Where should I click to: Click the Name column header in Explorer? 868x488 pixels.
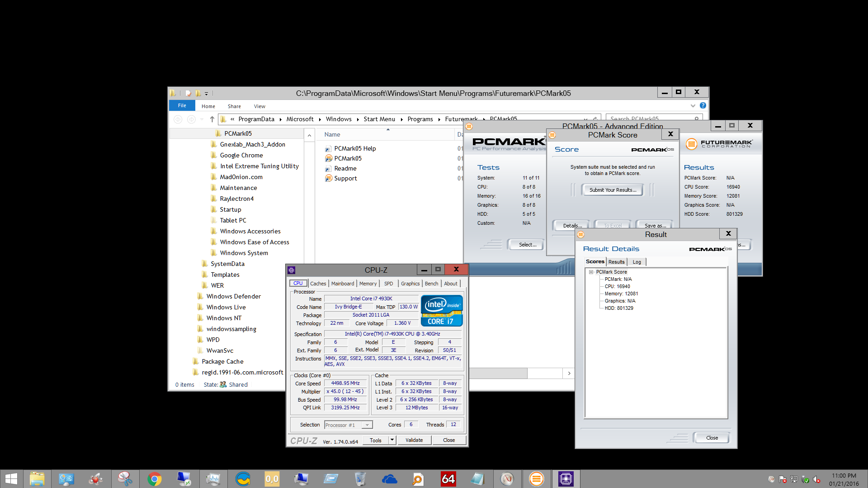click(332, 135)
